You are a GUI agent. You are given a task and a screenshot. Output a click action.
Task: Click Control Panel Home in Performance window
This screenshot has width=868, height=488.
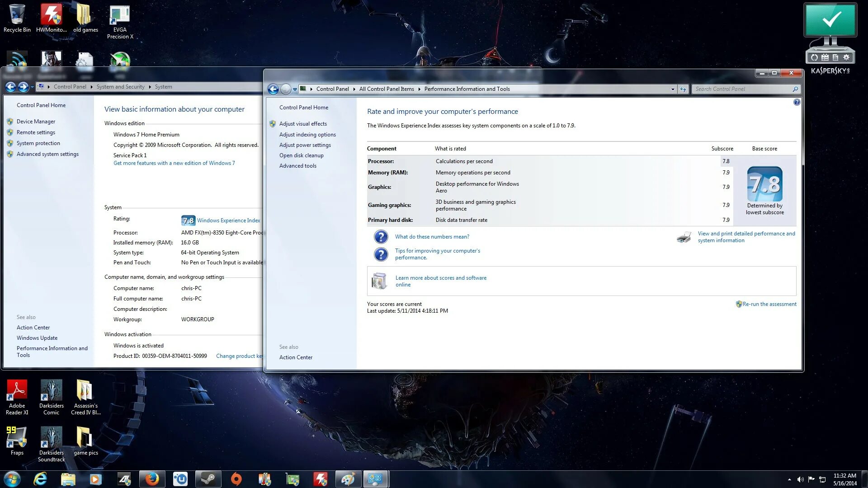303,108
